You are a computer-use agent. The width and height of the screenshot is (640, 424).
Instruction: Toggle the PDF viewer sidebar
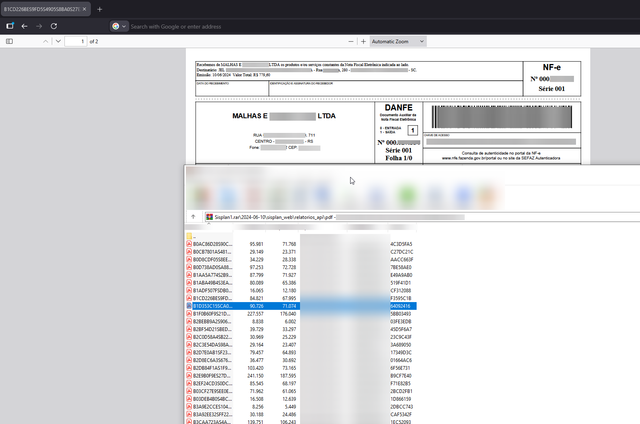click(9, 41)
